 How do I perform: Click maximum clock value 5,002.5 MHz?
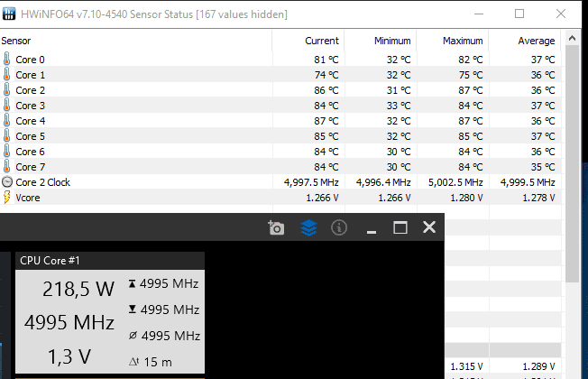pyautogui.click(x=455, y=182)
